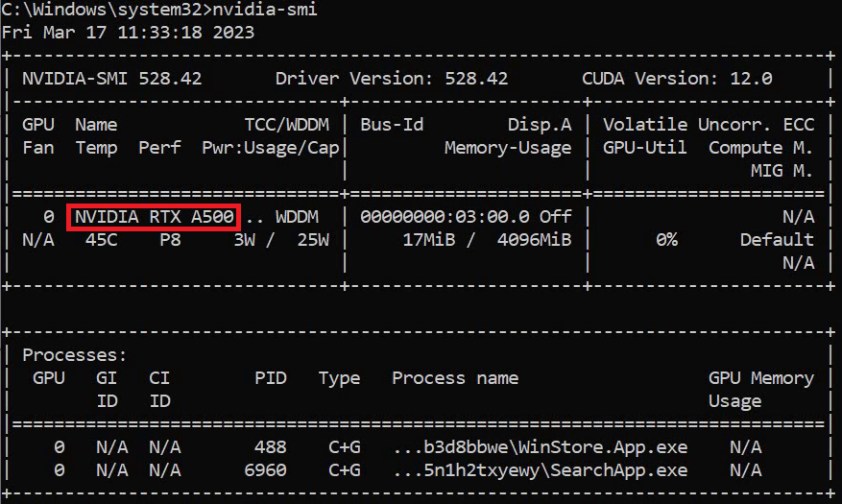Click the C+G type for PID 6960

click(345, 470)
